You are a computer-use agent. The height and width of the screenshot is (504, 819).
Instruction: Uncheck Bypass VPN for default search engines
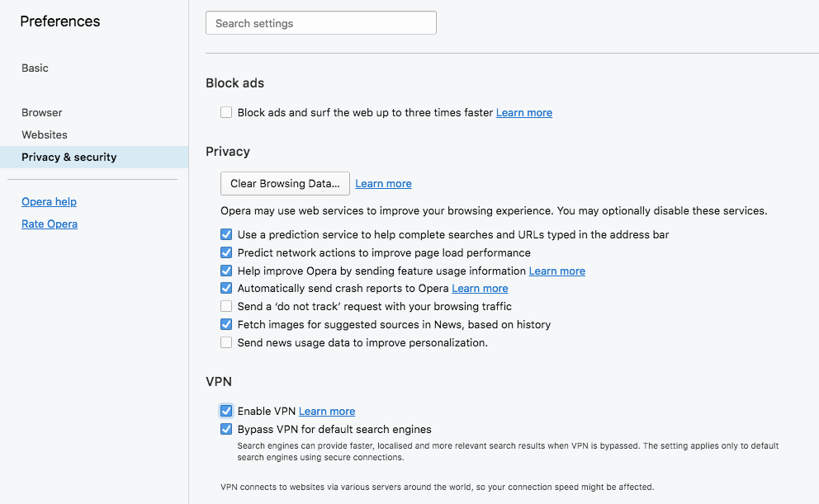226,430
